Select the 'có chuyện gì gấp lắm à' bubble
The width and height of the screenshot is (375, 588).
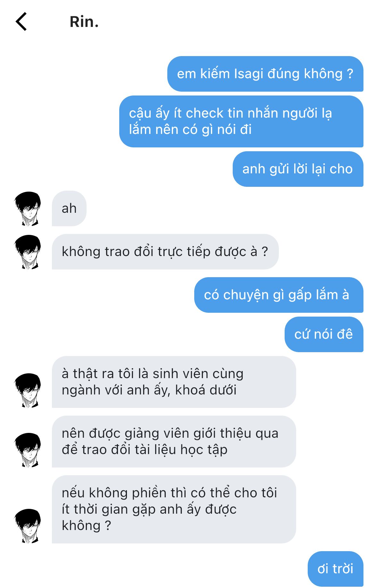click(x=279, y=295)
